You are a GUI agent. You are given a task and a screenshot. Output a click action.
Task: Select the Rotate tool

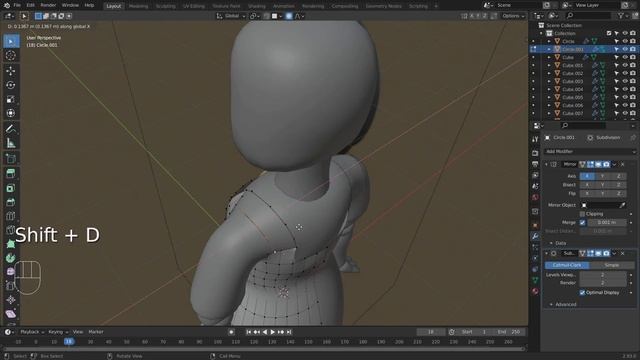tap(11, 85)
